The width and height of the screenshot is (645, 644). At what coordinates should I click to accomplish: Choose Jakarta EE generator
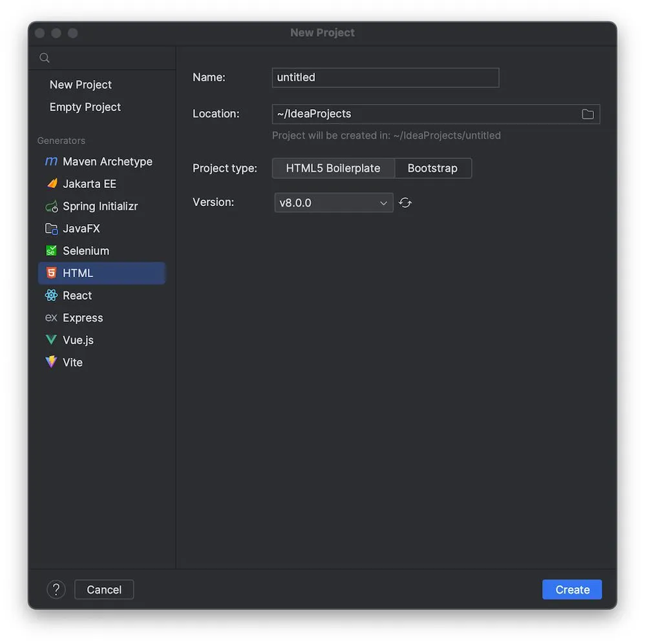(101, 183)
